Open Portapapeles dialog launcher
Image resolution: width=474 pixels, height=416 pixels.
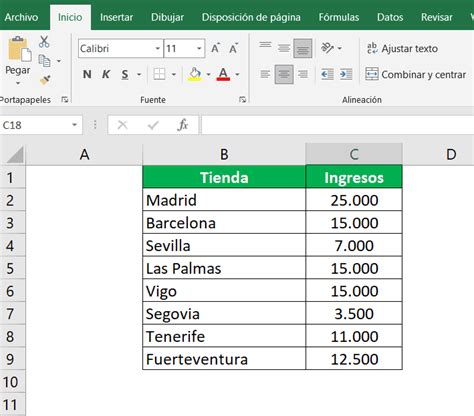pyautogui.click(x=65, y=99)
